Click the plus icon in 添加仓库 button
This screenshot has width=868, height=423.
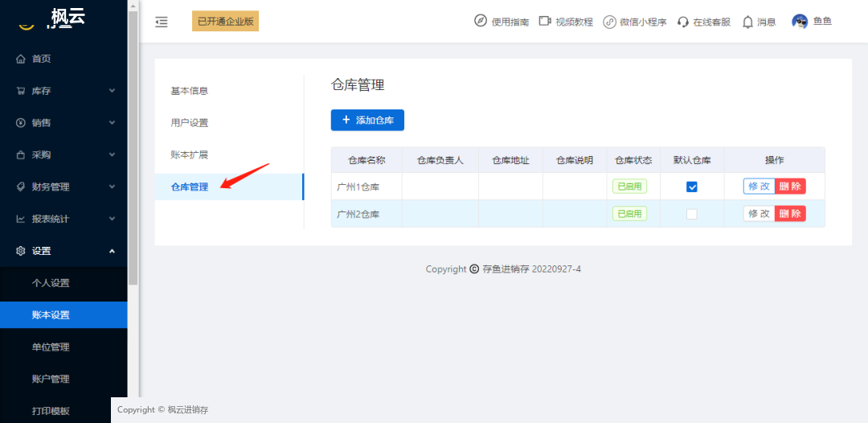[x=346, y=120]
